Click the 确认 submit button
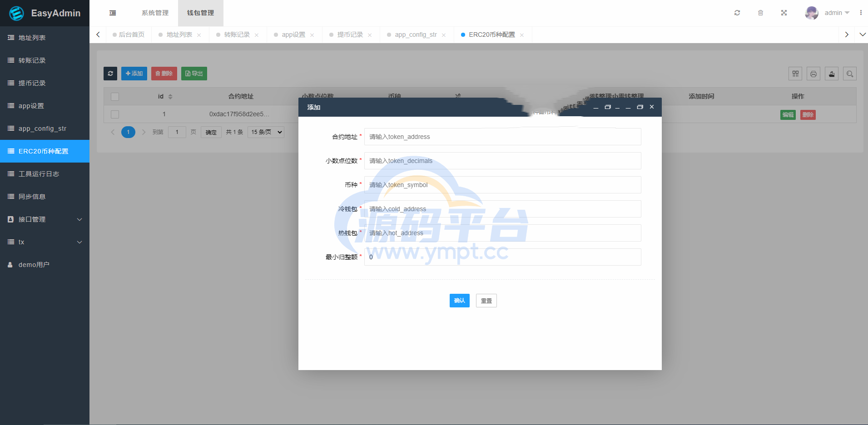 click(459, 301)
